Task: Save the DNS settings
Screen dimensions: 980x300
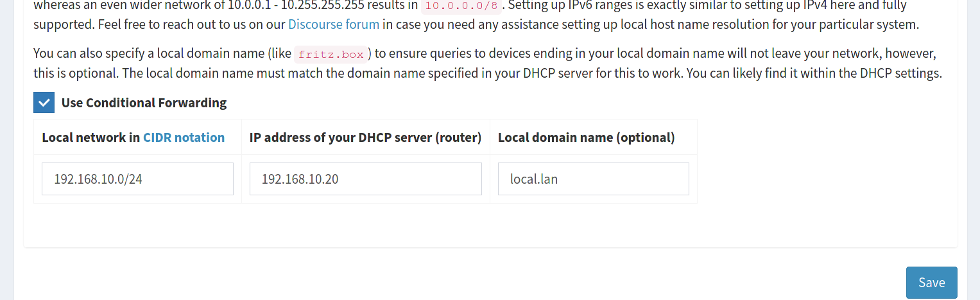Action: 931,283
